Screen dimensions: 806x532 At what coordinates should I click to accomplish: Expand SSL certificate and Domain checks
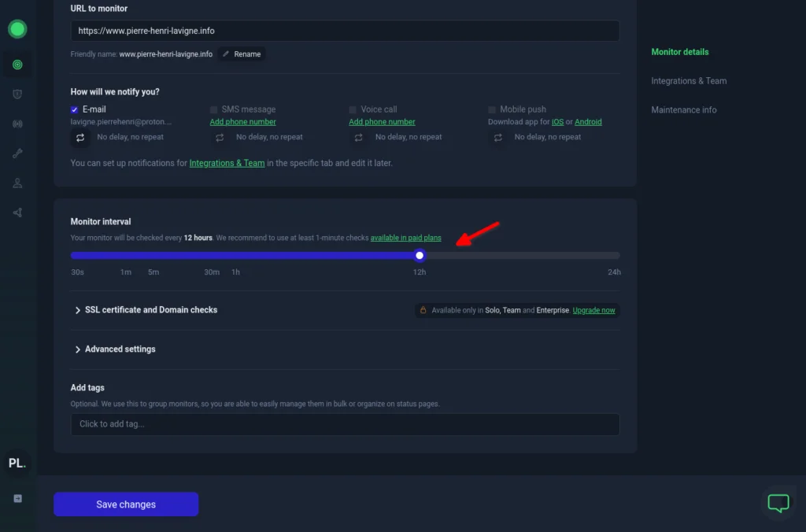point(150,310)
